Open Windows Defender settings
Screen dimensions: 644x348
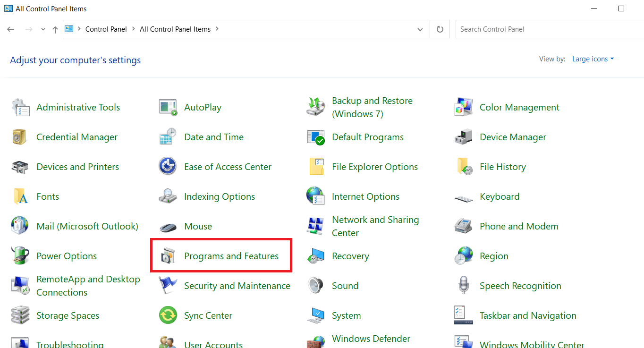[x=371, y=339]
